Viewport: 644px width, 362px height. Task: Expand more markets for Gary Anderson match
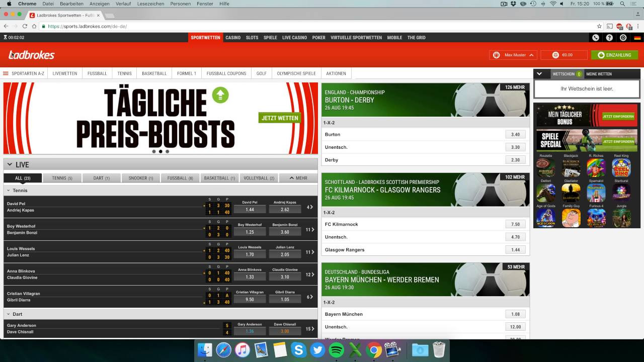[x=310, y=329]
